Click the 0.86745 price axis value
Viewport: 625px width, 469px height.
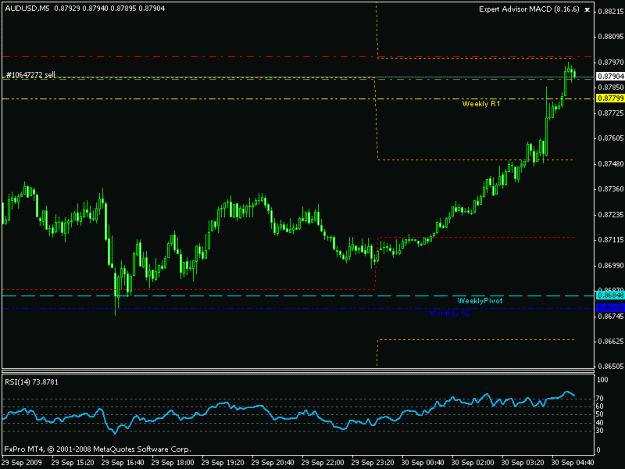click(x=611, y=316)
